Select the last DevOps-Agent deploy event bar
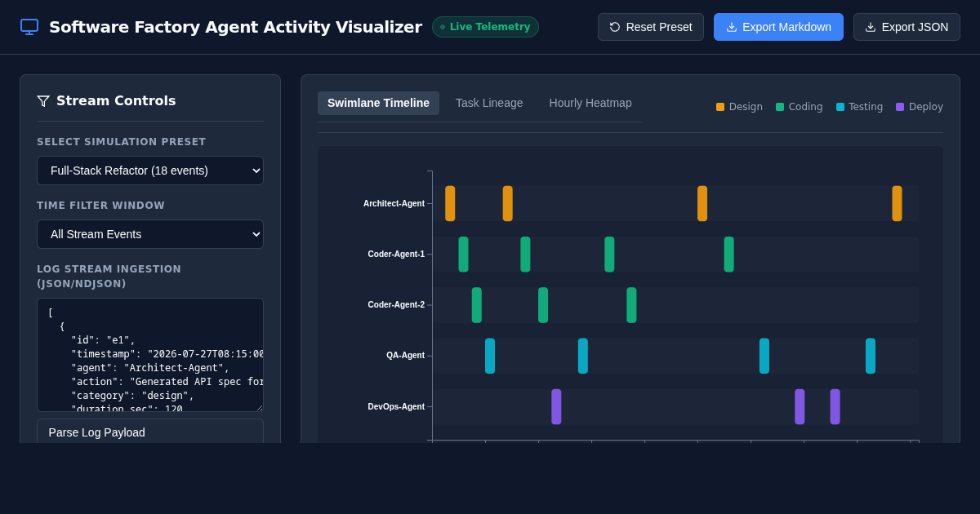This screenshot has height=514, width=980. [x=835, y=406]
